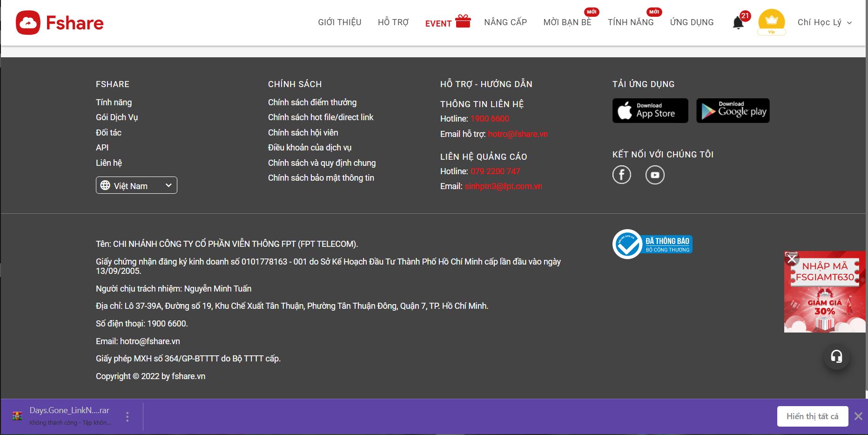Click the Bộ Công Thương verification badge

coord(653,244)
